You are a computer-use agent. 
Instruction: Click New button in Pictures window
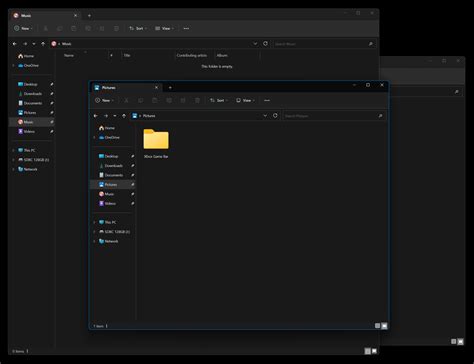(105, 100)
